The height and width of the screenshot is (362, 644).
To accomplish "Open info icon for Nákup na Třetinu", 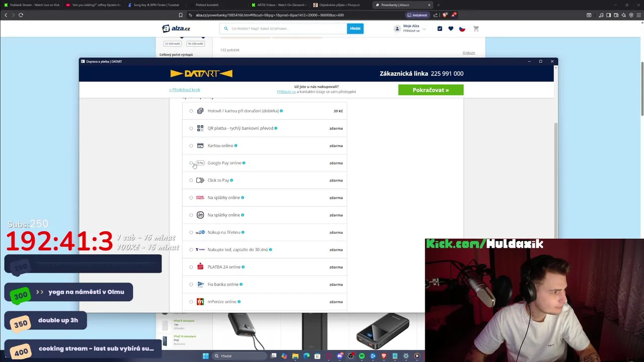I will pos(243,232).
